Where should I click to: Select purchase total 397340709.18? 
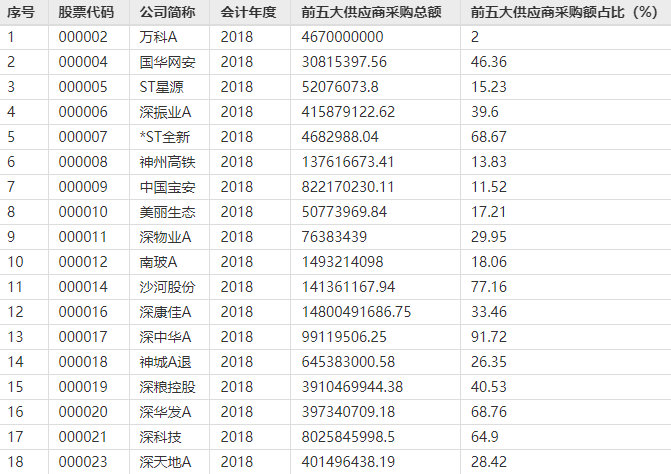point(348,412)
